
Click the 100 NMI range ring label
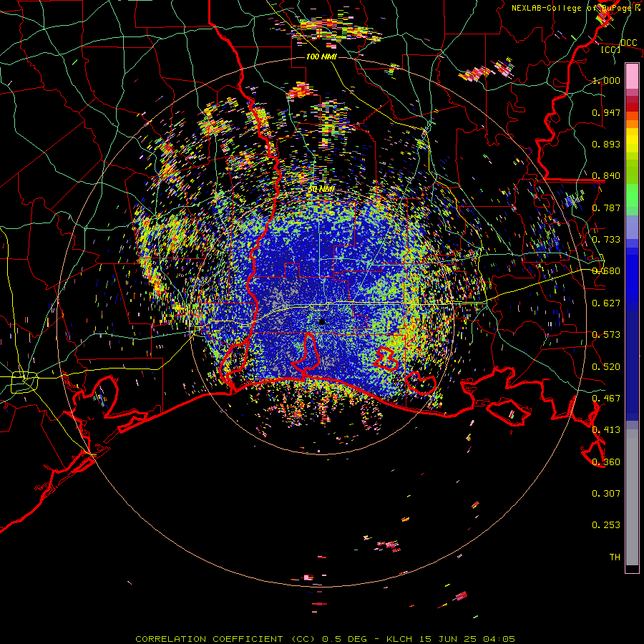[x=321, y=57]
